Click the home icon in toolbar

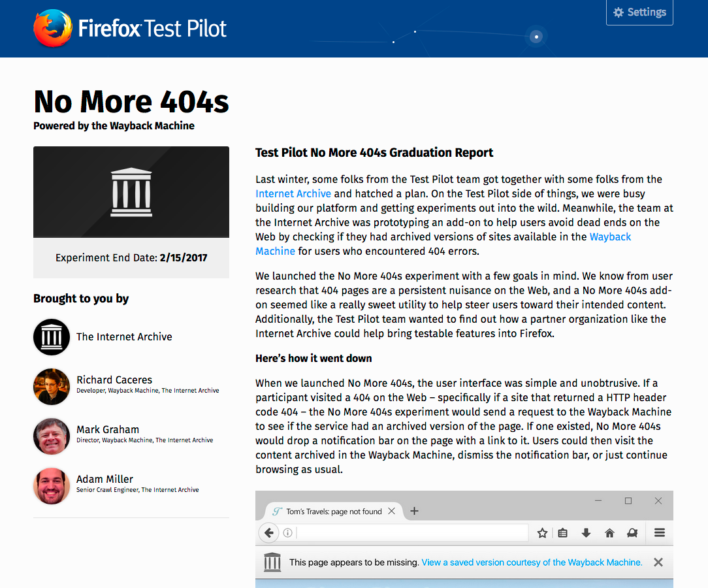click(609, 533)
